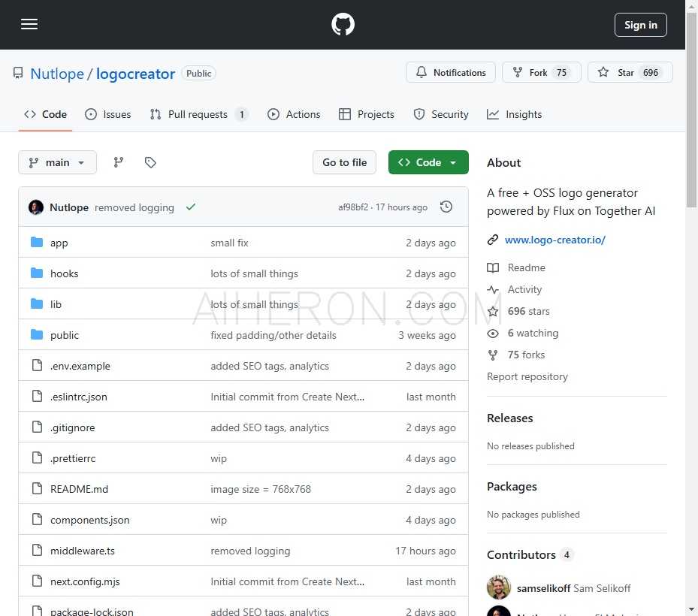View the 696 stars link
The height and width of the screenshot is (616, 698).
point(528,311)
